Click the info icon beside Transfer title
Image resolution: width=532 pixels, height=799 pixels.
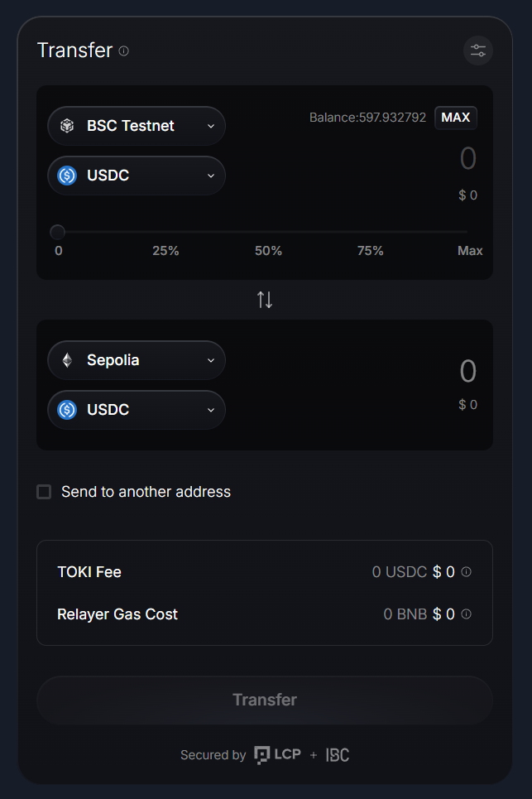[124, 51]
